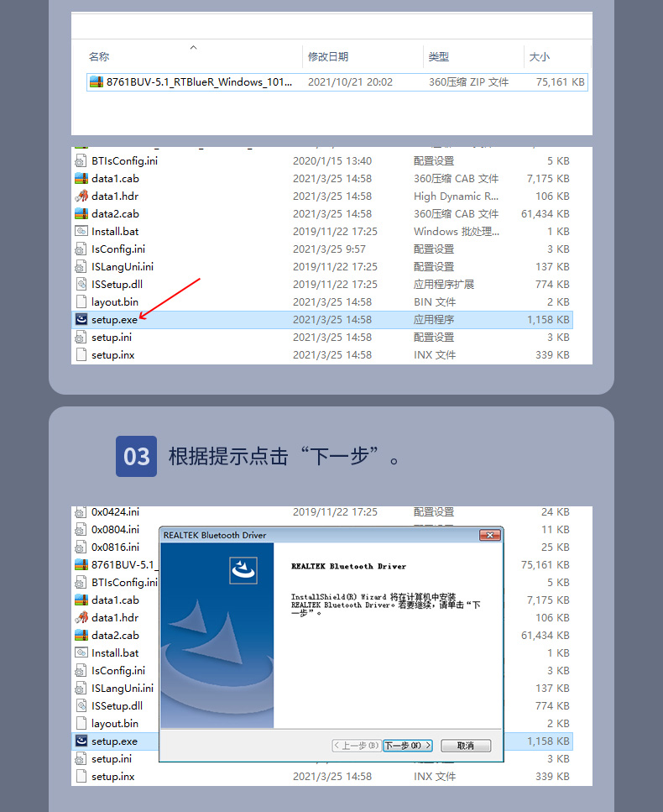Click the layout.bin icon behind the REALTEK dialog
The width and height of the screenshot is (663, 812).
(81, 724)
